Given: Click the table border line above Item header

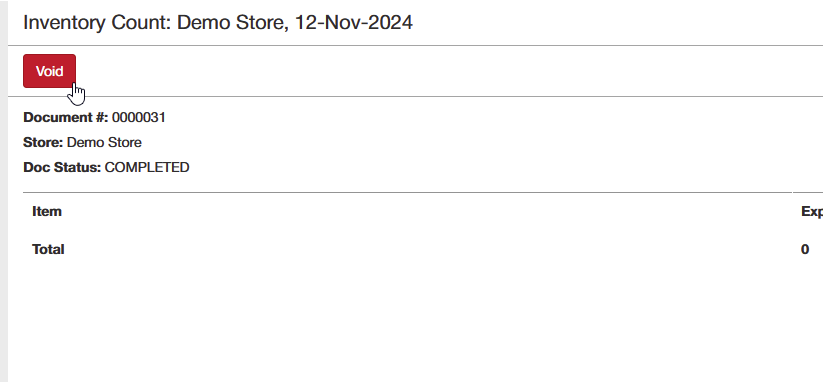Looking at the screenshot, I should (407, 193).
